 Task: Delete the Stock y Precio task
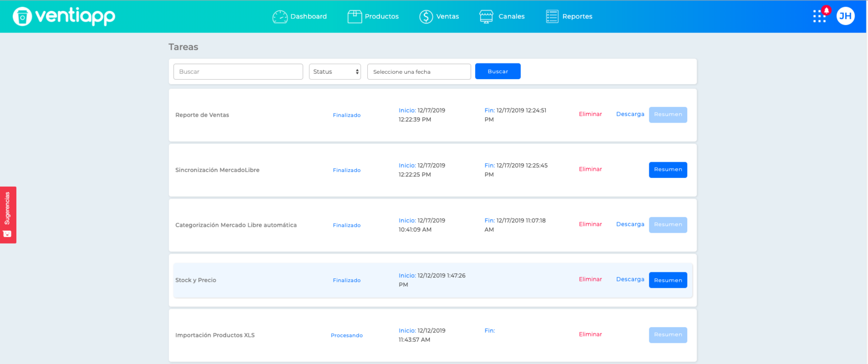click(x=590, y=279)
